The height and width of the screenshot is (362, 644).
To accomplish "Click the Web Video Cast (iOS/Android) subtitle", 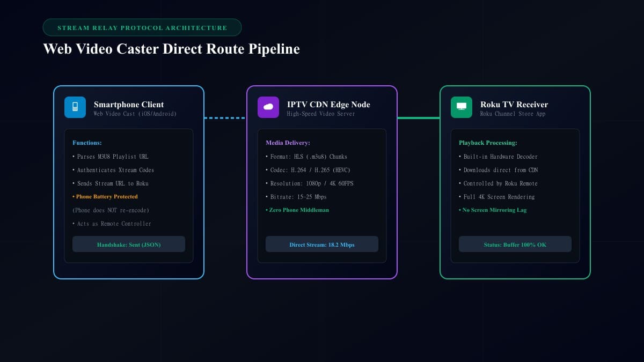I will tap(135, 114).
